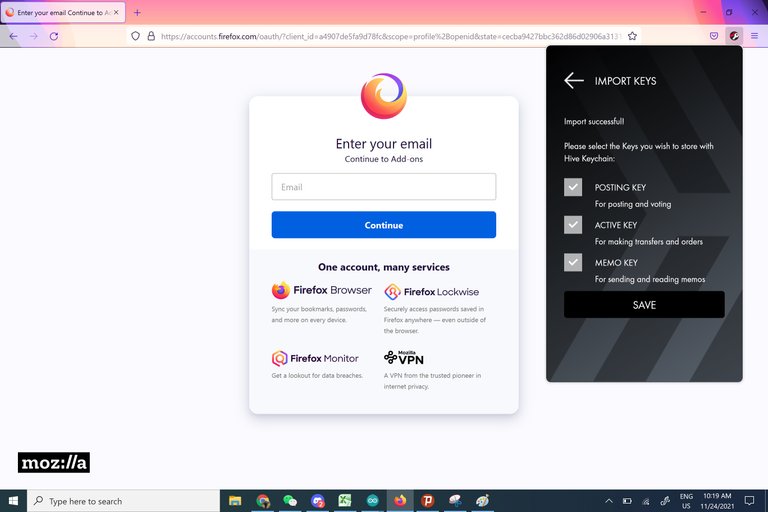Open the Firefox hamburger menu
Image resolution: width=768 pixels, height=512 pixels.
point(754,36)
